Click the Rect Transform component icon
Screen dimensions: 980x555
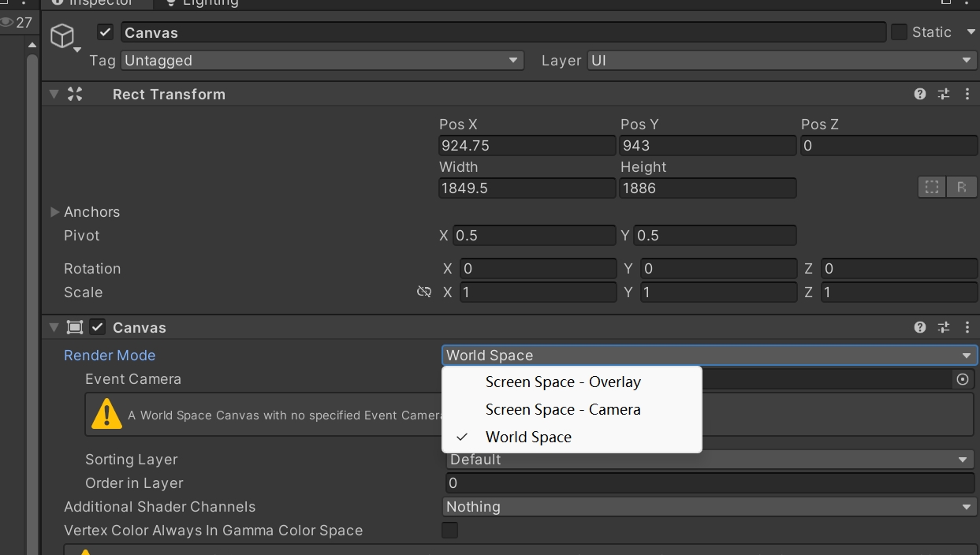tap(75, 94)
